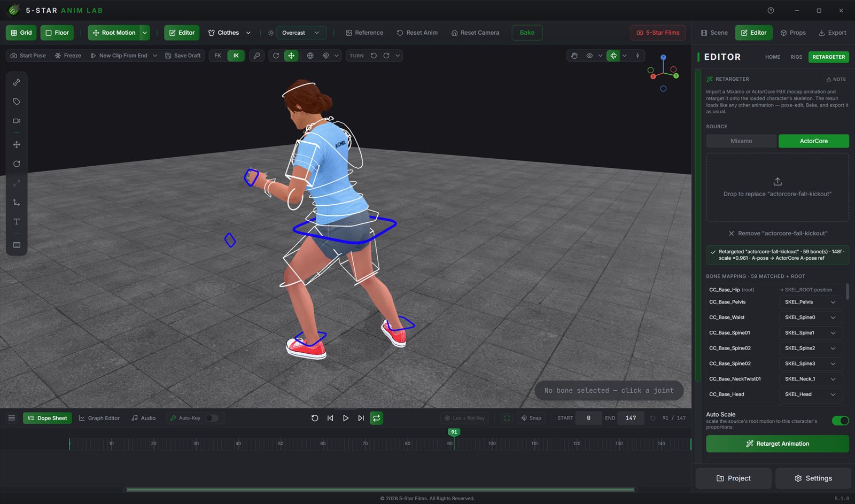
Task: Switch to the Scene tab
Action: pyautogui.click(x=714, y=33)
